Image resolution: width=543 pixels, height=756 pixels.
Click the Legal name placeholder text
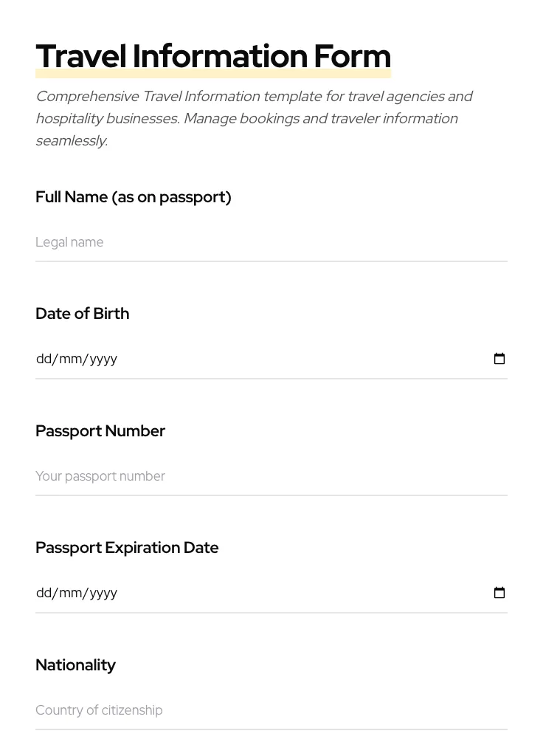(x=69, y=242)
